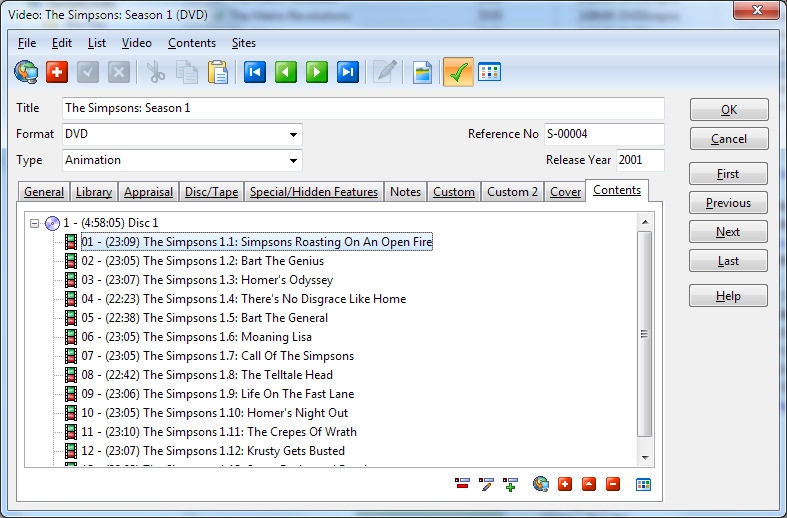Click the red up-arrow icon below contents list

point(589,484)
